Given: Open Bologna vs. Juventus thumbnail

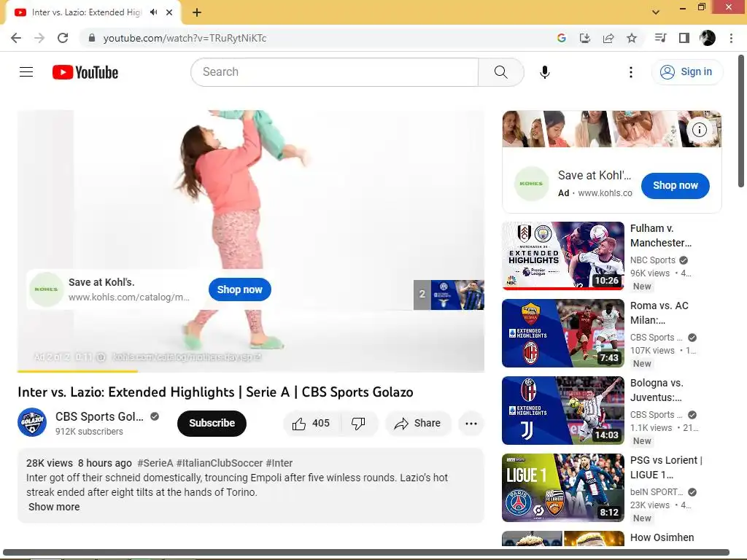Looking at the screenshot, I should point(563,411).
